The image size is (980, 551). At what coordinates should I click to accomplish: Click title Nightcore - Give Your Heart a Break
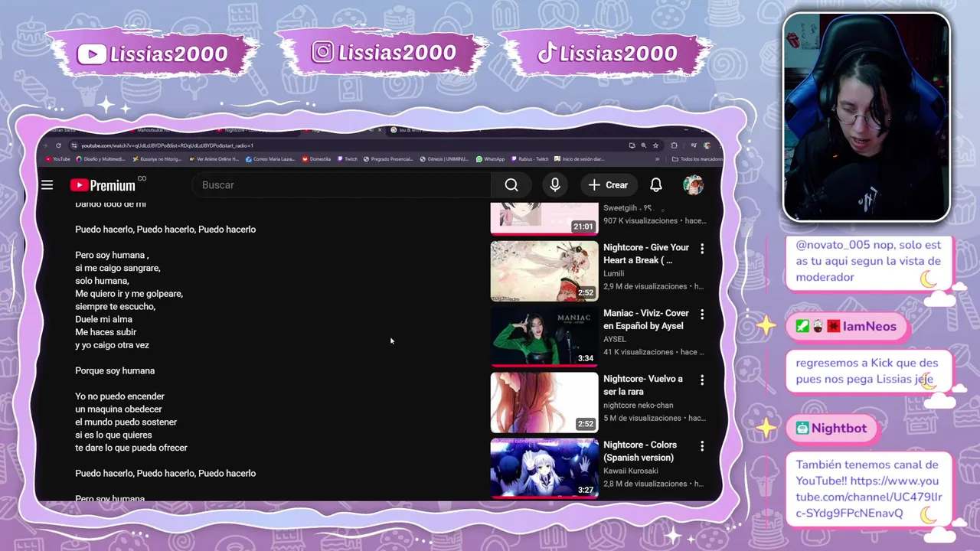[x=646, y=254]
